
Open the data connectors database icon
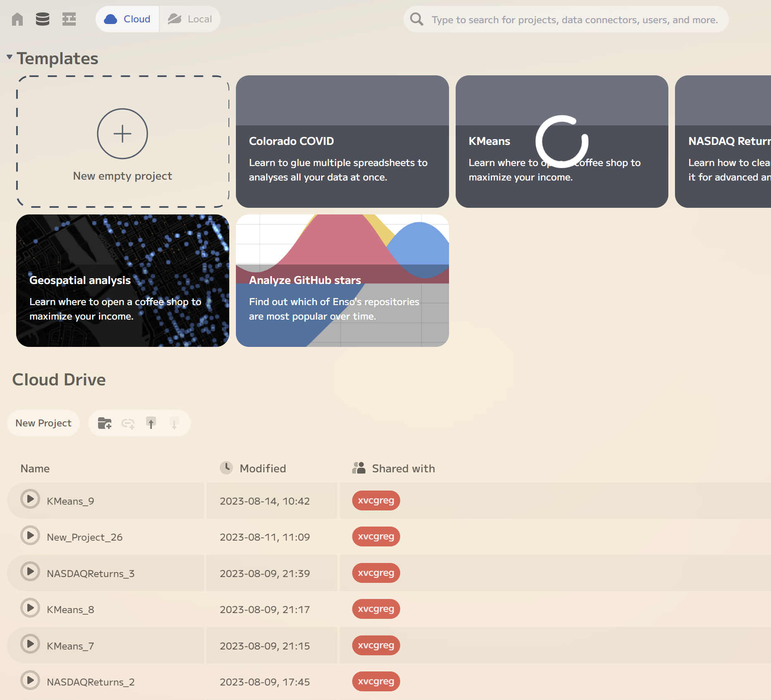(43, 19)
